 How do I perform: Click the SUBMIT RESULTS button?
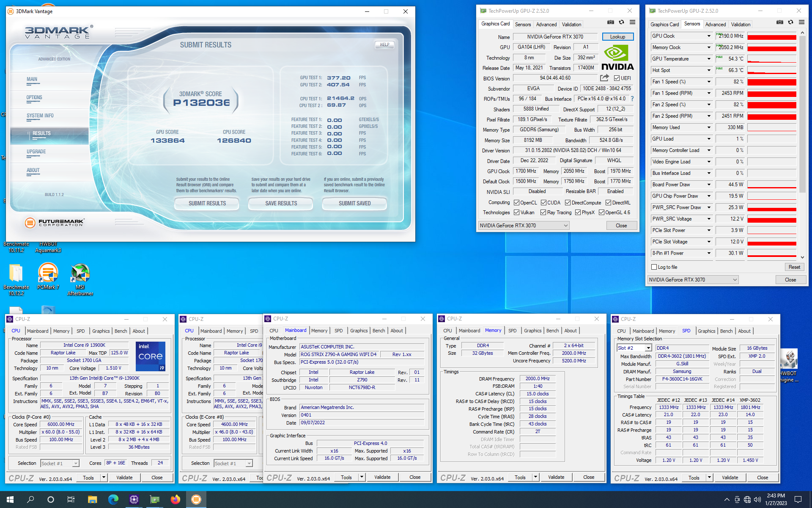pos(207,204)
